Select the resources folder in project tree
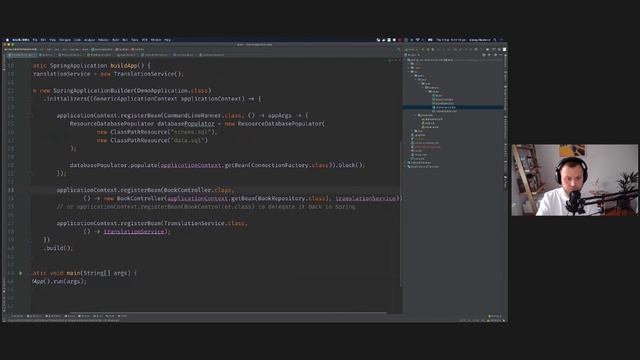 point(426,115)
